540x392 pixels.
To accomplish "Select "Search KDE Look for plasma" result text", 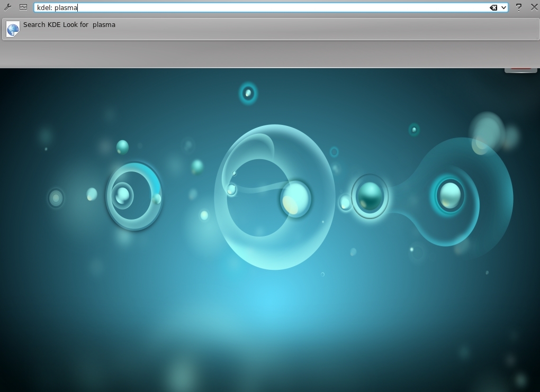I will coord(69,25).
